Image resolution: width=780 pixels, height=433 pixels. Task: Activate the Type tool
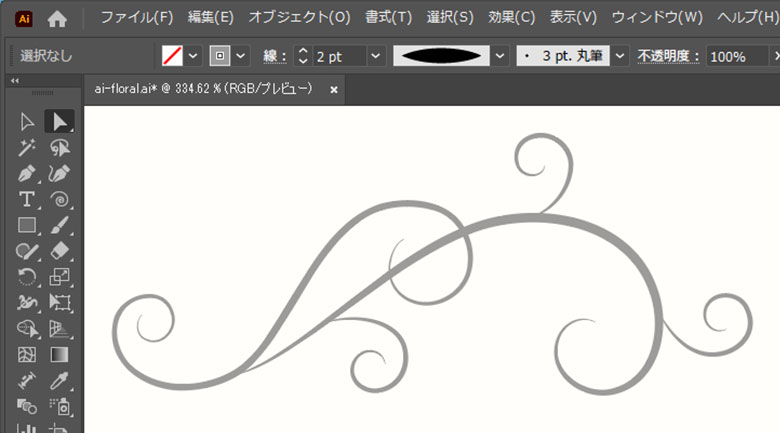pos(28,200)
